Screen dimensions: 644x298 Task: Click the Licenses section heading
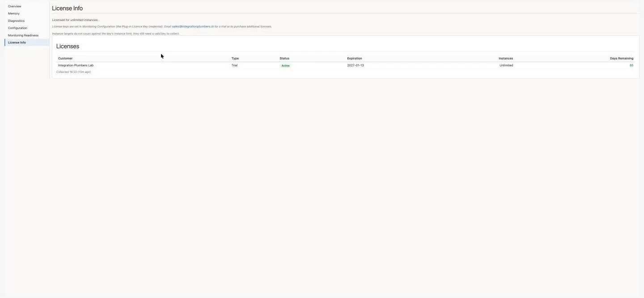tap(68, 46)
